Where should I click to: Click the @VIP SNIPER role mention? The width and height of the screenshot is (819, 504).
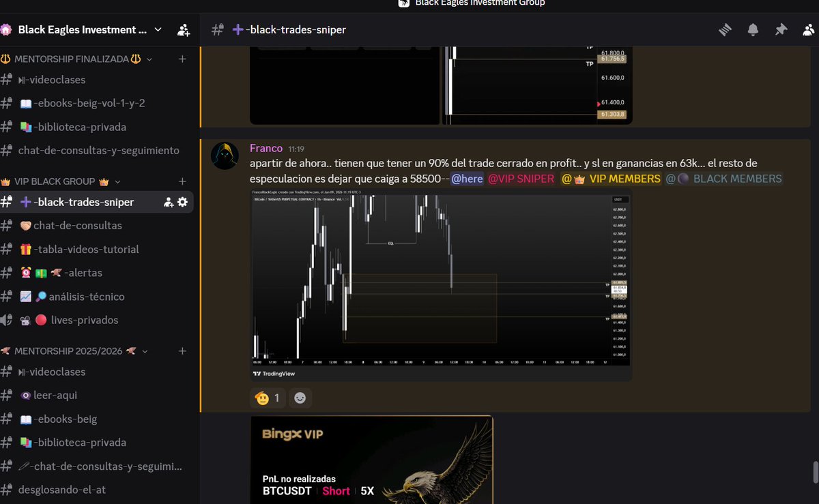pyautogui.click(x=521, y=179)
